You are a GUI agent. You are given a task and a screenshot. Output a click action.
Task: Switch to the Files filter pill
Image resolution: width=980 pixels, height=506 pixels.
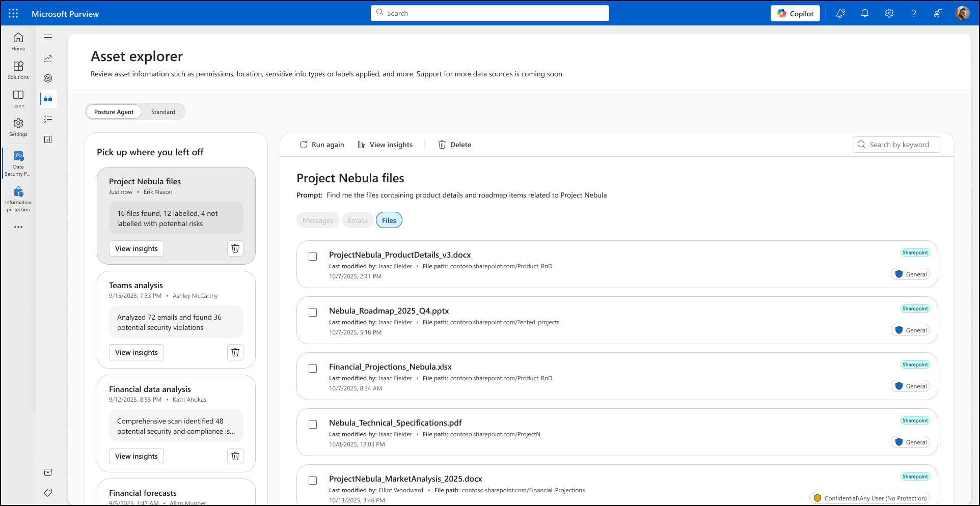tap(389, 220)
